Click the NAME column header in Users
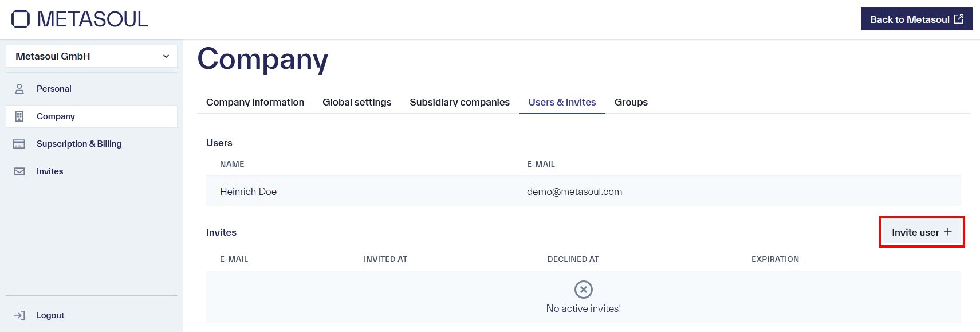 pos(232,164)
